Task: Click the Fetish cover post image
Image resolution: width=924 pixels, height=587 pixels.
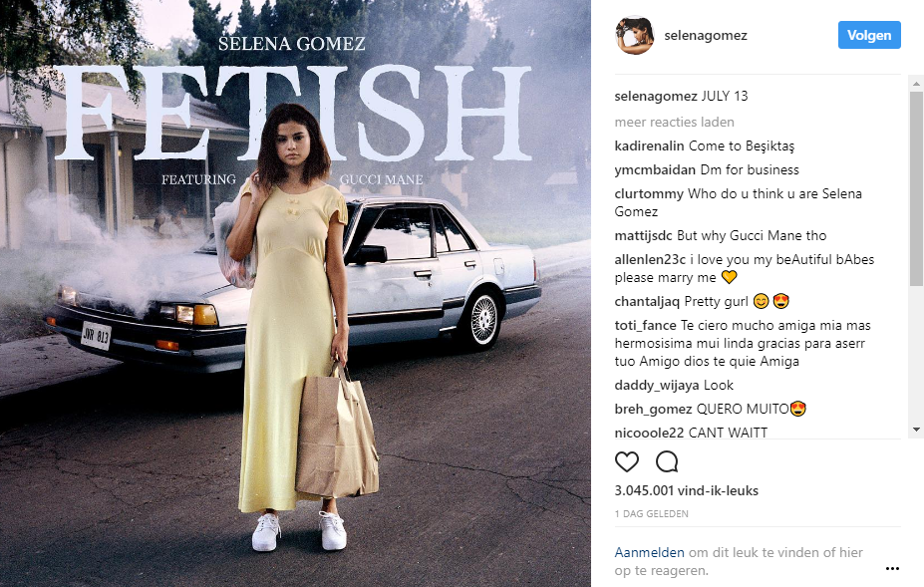Action: (x=295, y=293)
